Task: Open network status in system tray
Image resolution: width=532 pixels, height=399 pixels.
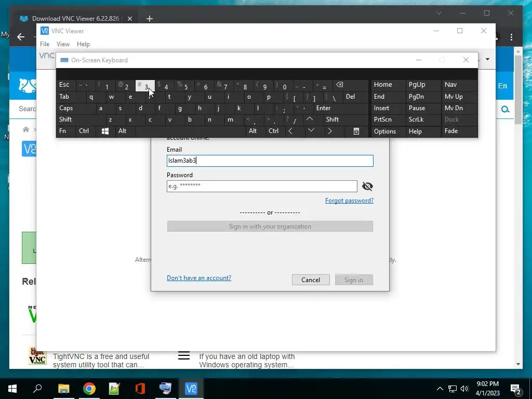Action: click(453, 389)
